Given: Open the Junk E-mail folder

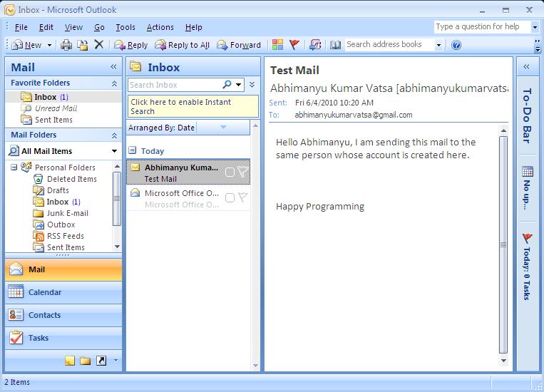Looking at the screenshot, I should 61,213.
